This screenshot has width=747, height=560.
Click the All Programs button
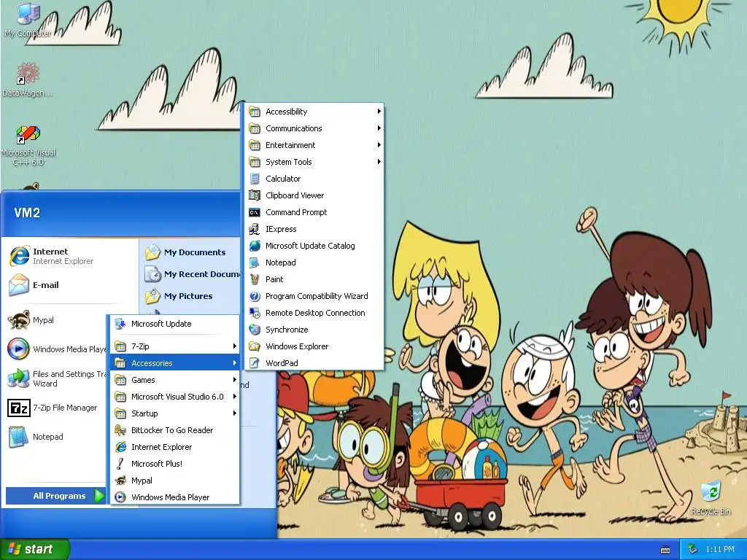(55, 496)
